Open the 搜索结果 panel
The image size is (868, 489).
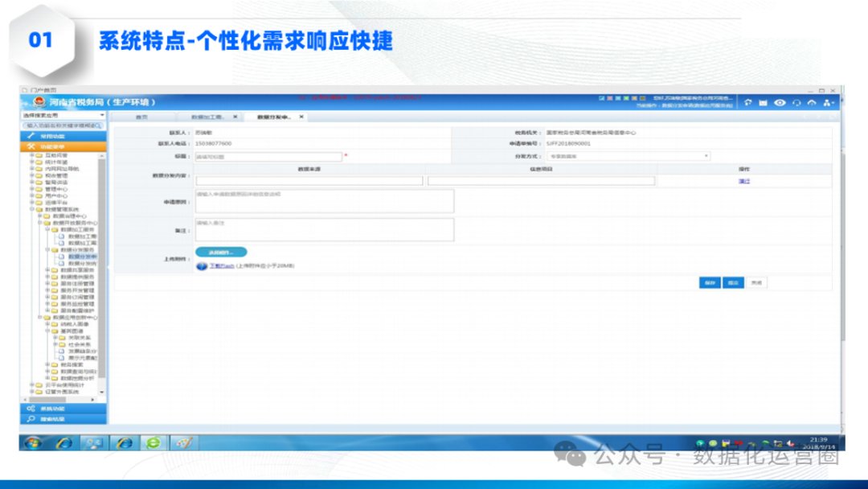pyautogui.click(x=63, y=419)
